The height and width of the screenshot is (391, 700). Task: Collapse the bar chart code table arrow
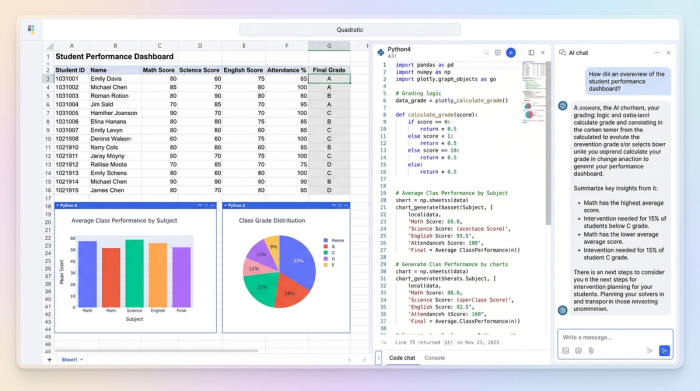tap(58, 205)
